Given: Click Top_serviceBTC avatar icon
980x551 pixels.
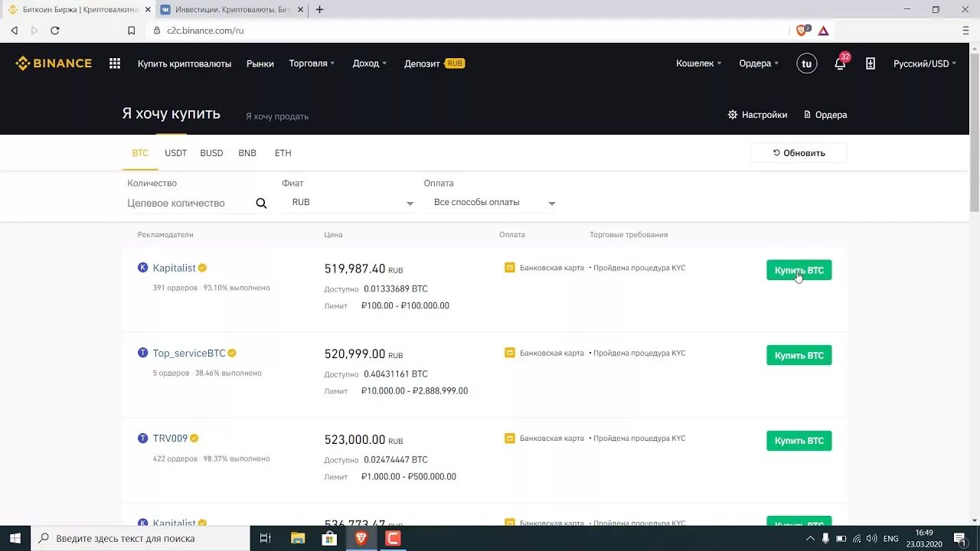Looking at the screenshot, I should (x=142, y=353).
